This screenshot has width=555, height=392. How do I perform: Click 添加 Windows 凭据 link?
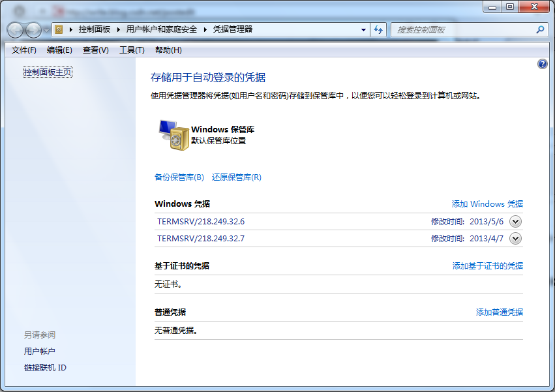tap(487, 204)
